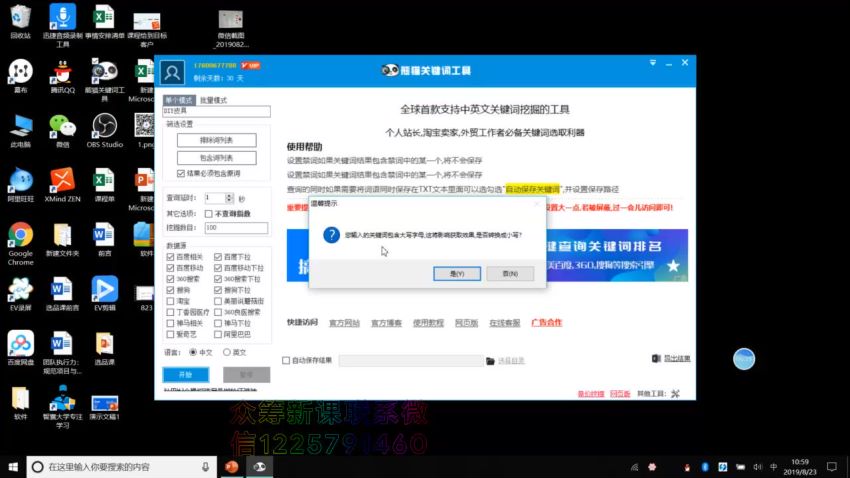
Task: Open the title bar dropdown menu arrow
Action: (x=653, y=63)
